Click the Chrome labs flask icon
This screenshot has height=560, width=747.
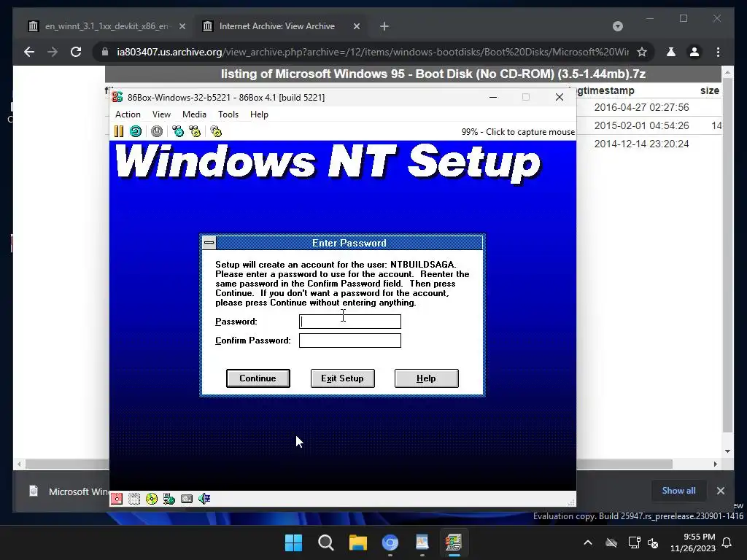point(671,52)
